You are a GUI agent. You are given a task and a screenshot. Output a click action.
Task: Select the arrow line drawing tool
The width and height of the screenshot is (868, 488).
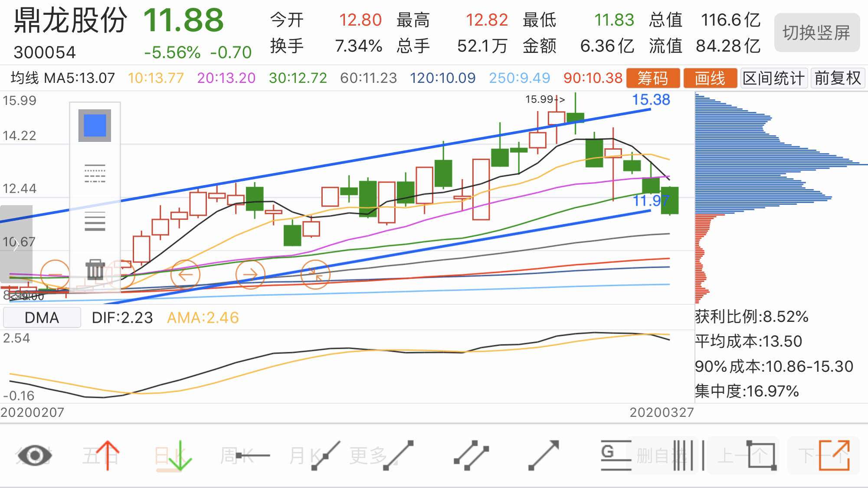click(544, 455)
